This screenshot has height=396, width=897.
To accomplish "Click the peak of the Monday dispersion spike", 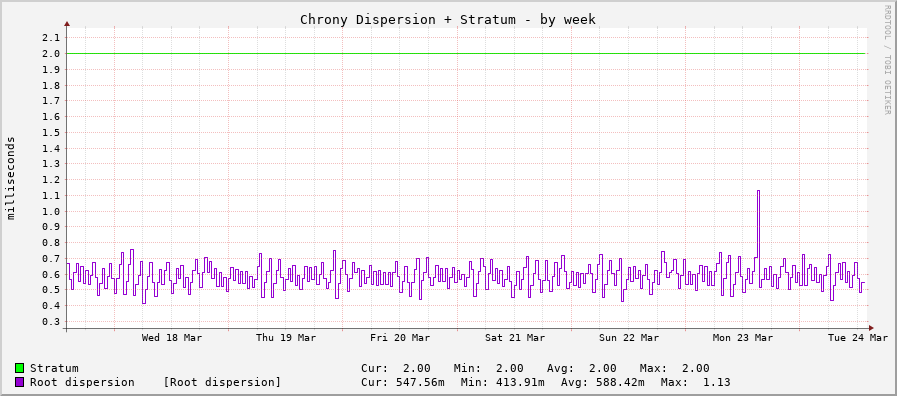I will [x=758, y=191].
